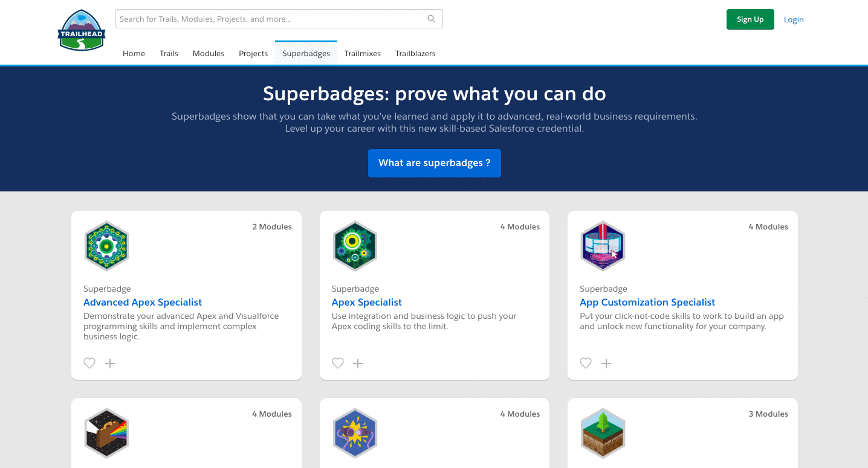868x468 pixels.
Task: Focus the Trails, Modules, Projects search field
Action: pyautogui.click(x=279, y=19)
